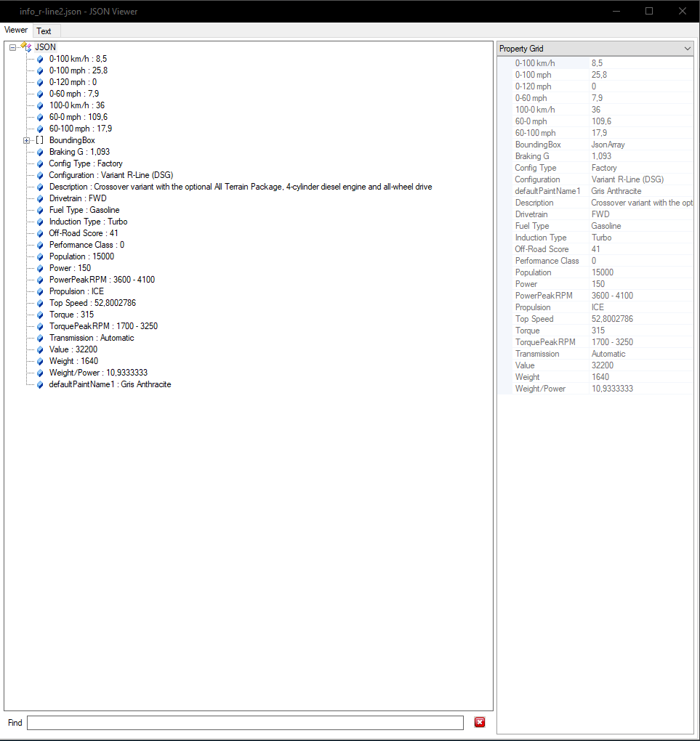This screenshot has width=700, height=741.
Task: Click the blue icon beside Drivetrain : FWD
Action: point(41,198)
